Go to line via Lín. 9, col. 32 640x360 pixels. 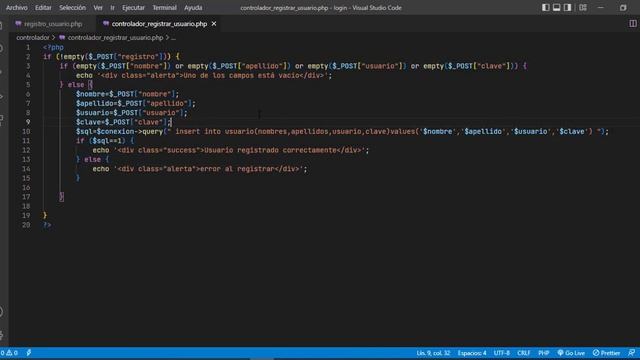click(x=433, y=353)
